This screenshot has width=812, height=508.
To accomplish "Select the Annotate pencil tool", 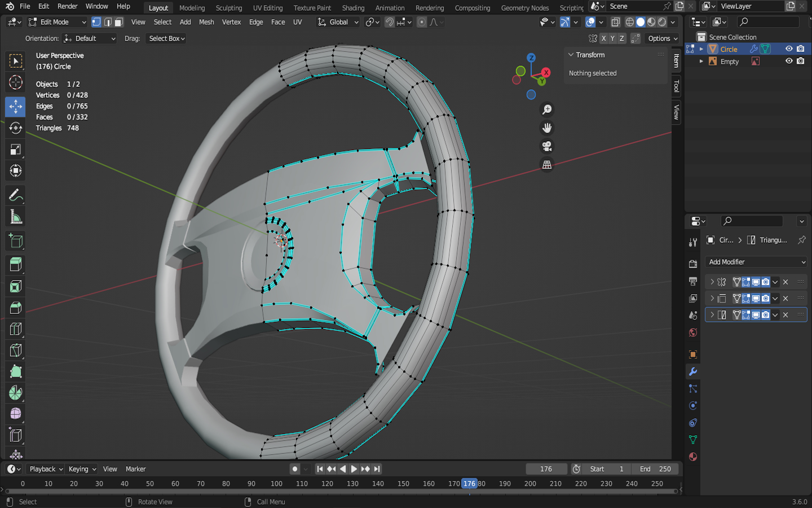I will pos(15,196).
